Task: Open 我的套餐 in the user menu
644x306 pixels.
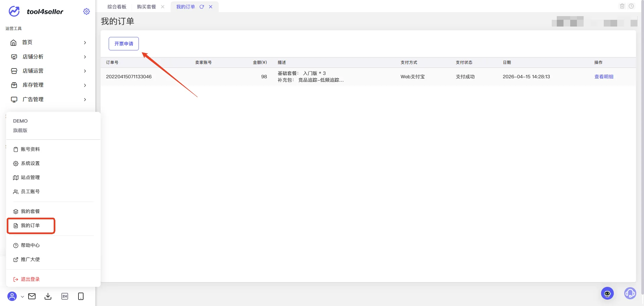Action: pyautogui.click(x=26, y=211)
